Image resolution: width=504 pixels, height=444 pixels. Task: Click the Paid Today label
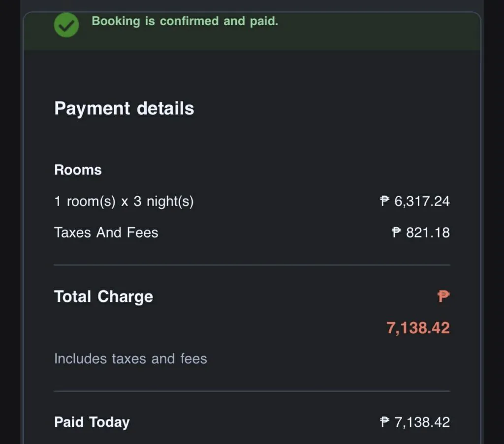click(x=92, y=422)
